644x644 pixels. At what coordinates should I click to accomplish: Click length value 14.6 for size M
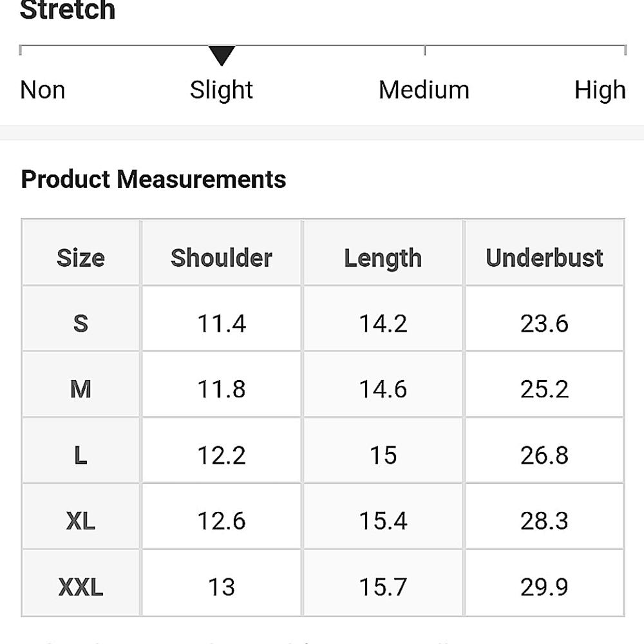tap(383, 389)
